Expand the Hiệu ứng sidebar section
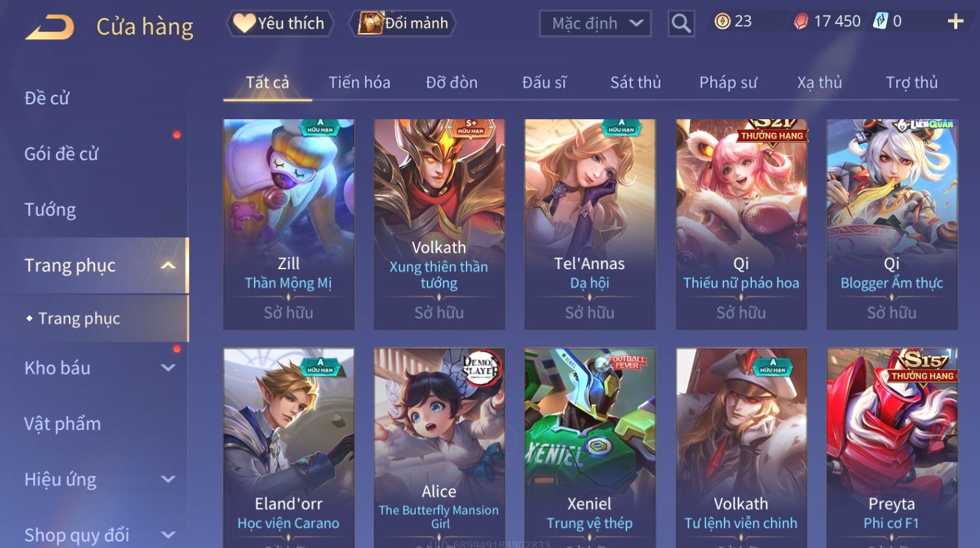This screenshot has width=980, height=548. (x=168, y=480)
